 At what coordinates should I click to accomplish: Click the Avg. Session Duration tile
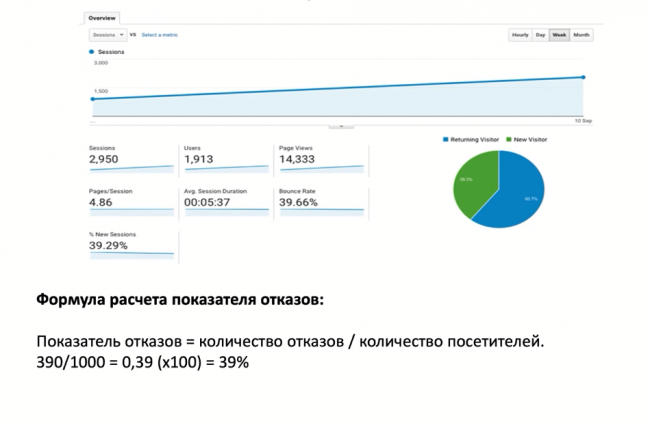225,201
